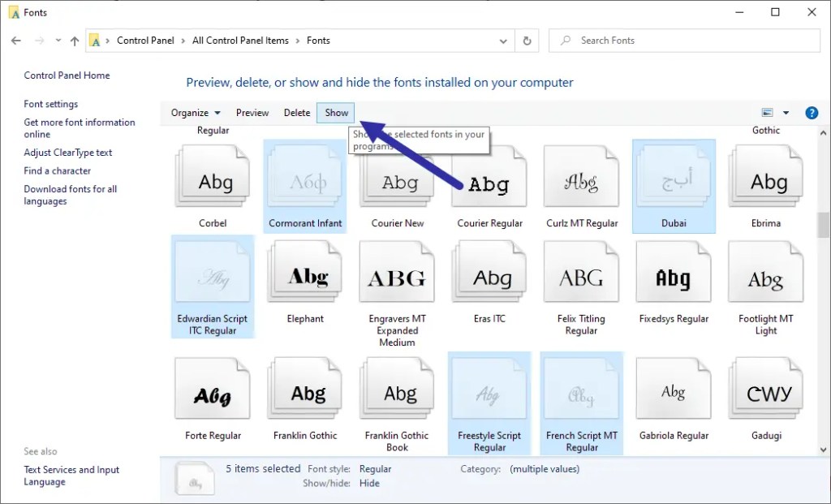Click the Fonts breadcrumb segment
The width and height of the screenshot is (831, 504).
click(318, 41)
